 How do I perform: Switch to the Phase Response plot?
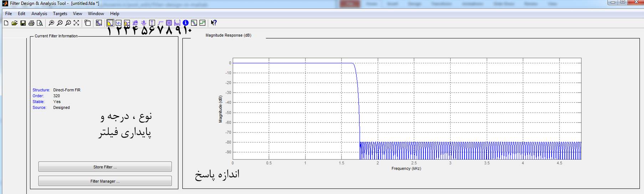pos(118,23)
